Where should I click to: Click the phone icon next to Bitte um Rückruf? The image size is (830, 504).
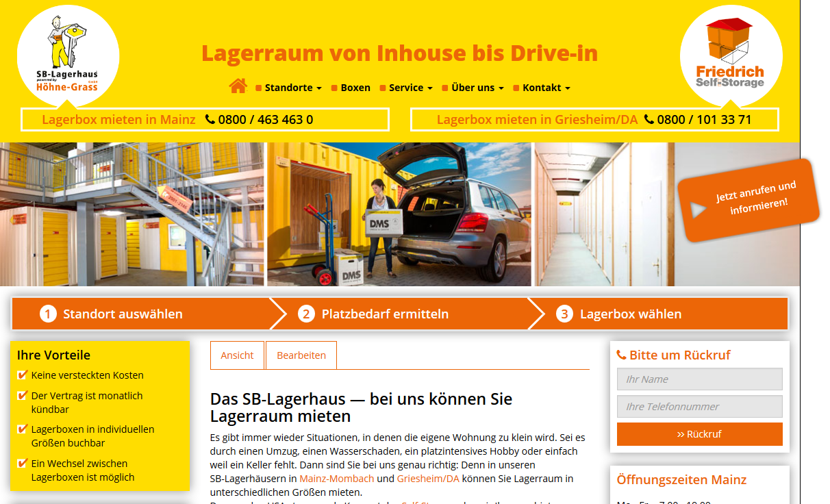(x=622, y=355)
